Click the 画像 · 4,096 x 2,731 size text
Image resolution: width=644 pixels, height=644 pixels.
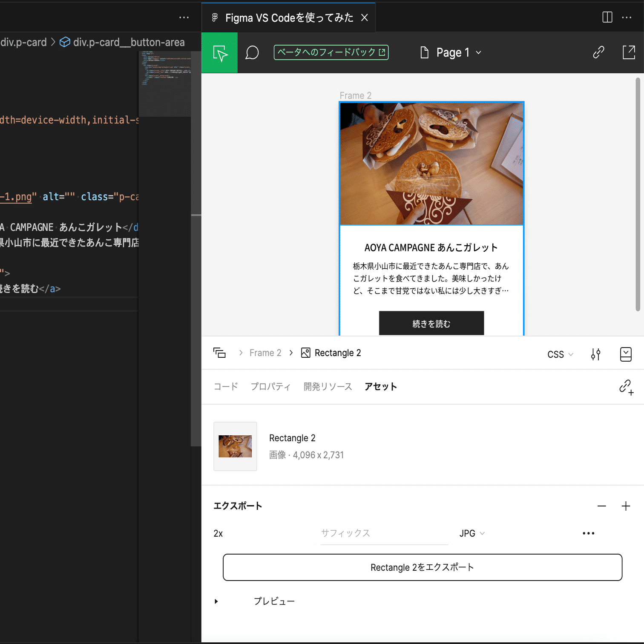[306, 455]
